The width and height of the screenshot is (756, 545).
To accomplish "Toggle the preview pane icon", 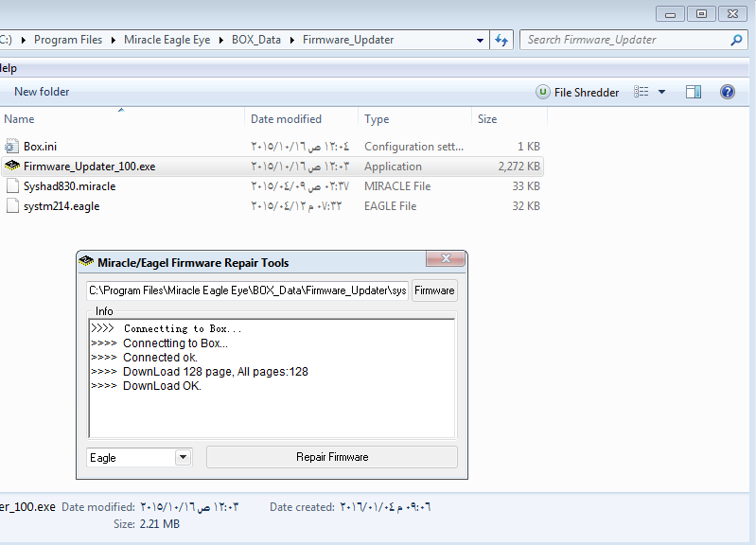I will point(694,92).
